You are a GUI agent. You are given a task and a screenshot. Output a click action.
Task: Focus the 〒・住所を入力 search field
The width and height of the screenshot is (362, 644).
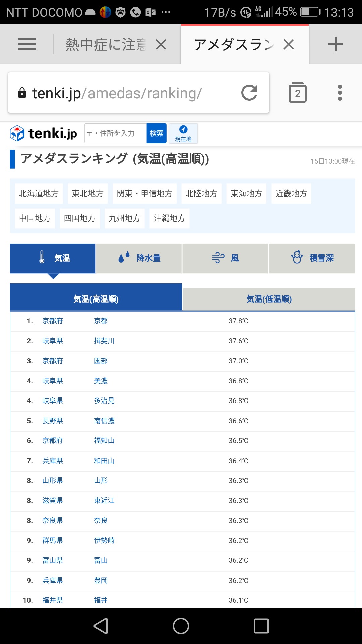click(116, 133)
